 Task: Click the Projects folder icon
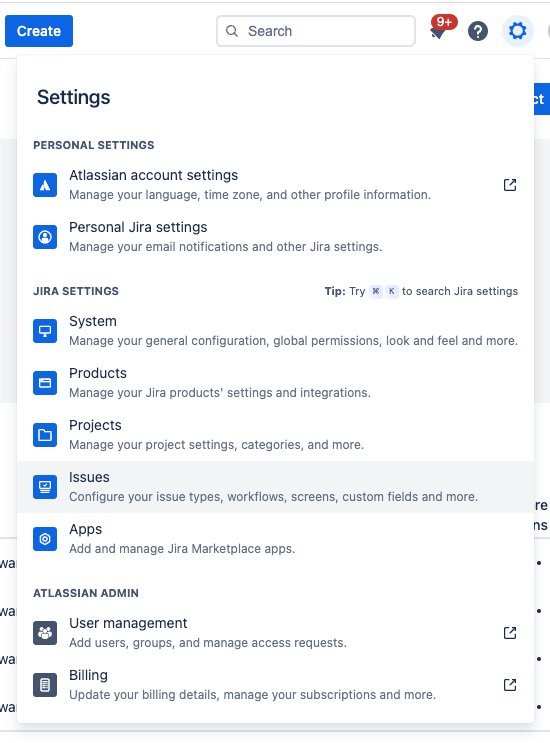45,435
